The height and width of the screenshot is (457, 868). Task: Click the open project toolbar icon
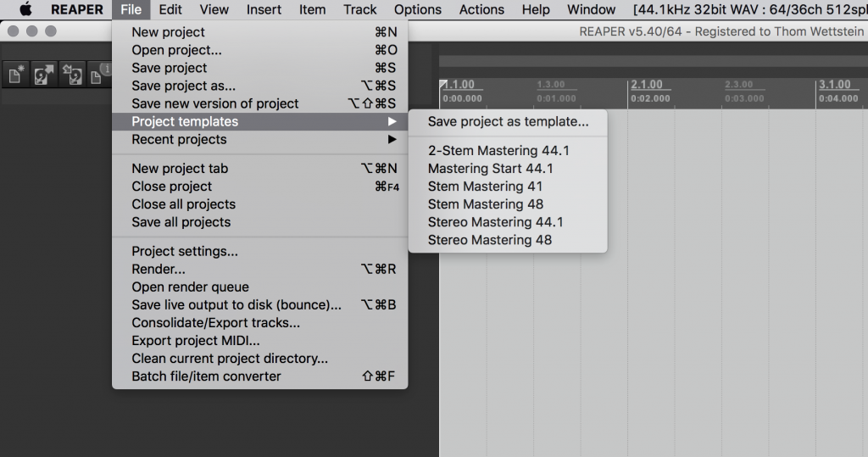[x=43, y=76]
